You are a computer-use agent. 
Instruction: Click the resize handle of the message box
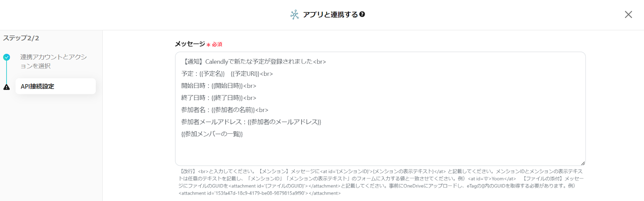click(x=583, y=163)
